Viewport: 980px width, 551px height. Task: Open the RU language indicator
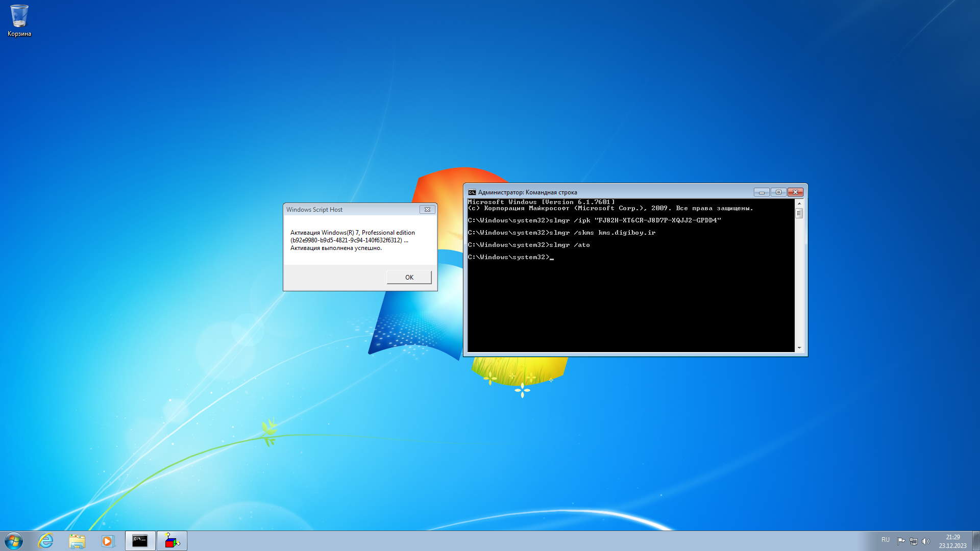[x=885, y=540]
